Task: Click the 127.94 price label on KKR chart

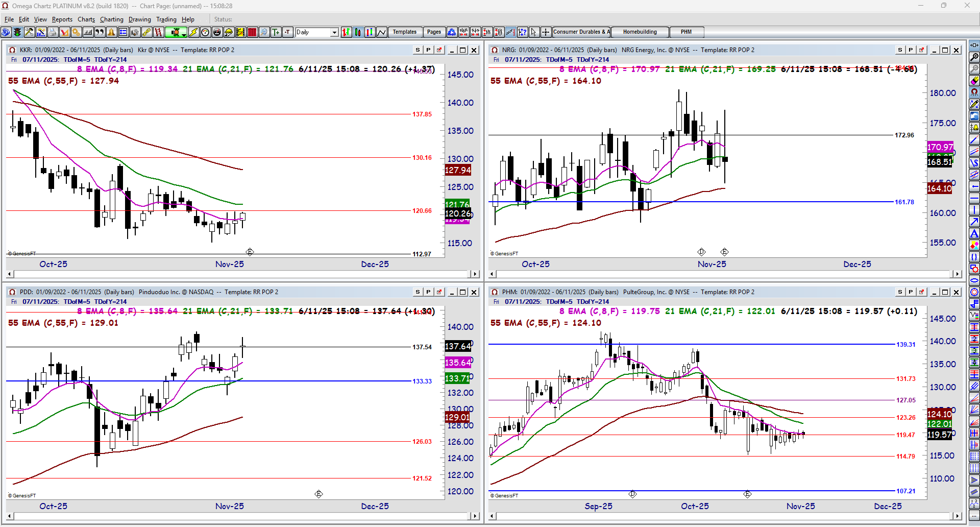Action: pyautogui.click(x=458, y=171)
